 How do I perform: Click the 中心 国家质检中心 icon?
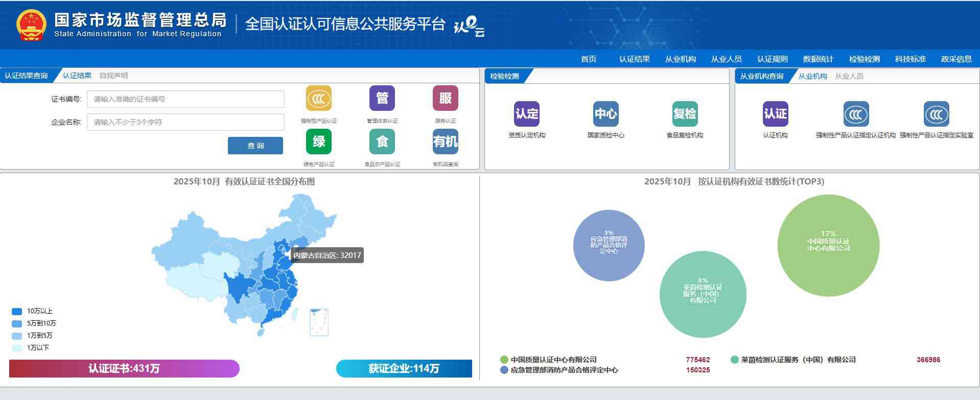[605, 114]
